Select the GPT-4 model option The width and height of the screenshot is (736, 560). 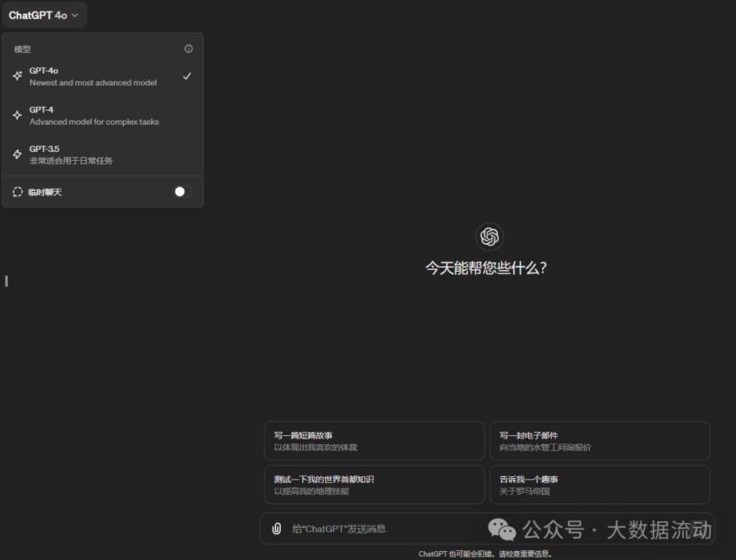pyautogui.click(x=102, y=115)
